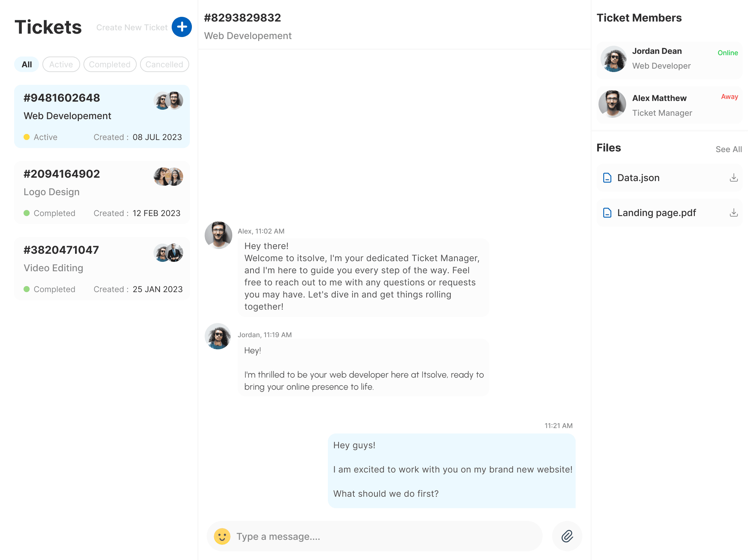Image resolution: width=748 pixels, height=560 pixels.
Task: Download the Data.json file
Action: tap(734, 177)
